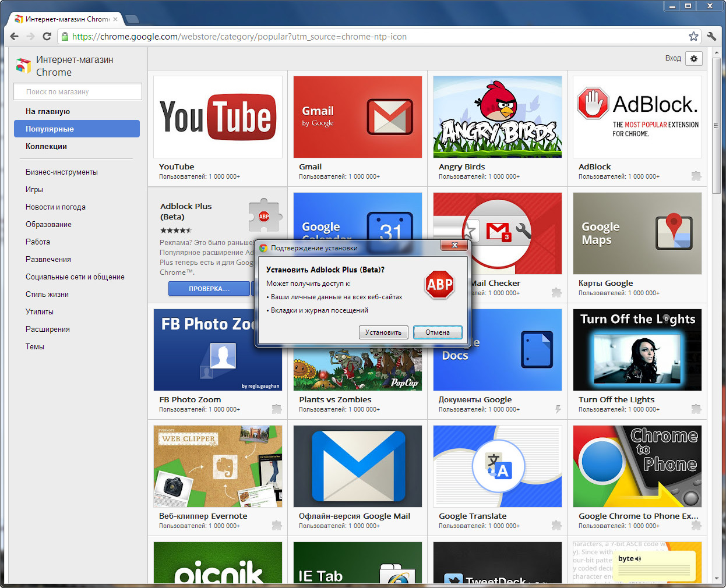Open a new tab with the tab button
The height and width of the screenshot is (588, 726).
[x=132, y=19]
